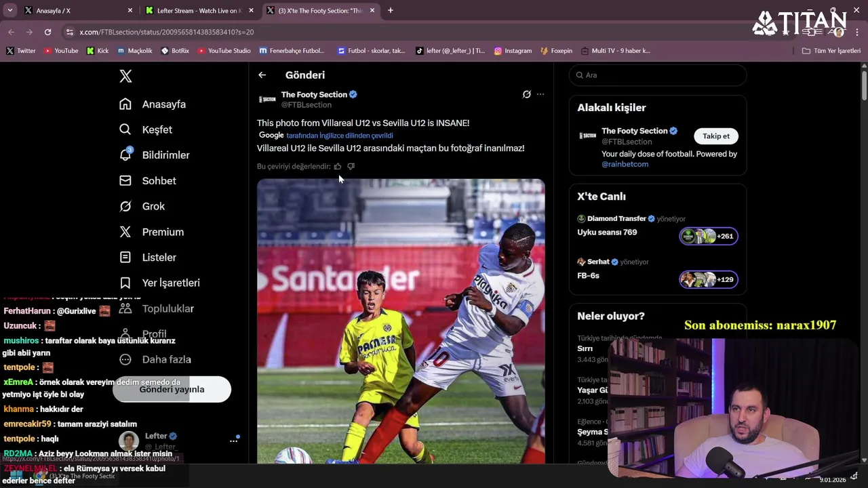Open Yer İşaretleri bookmarks
This screenshot has width=868, height=488.
point(159,283)
